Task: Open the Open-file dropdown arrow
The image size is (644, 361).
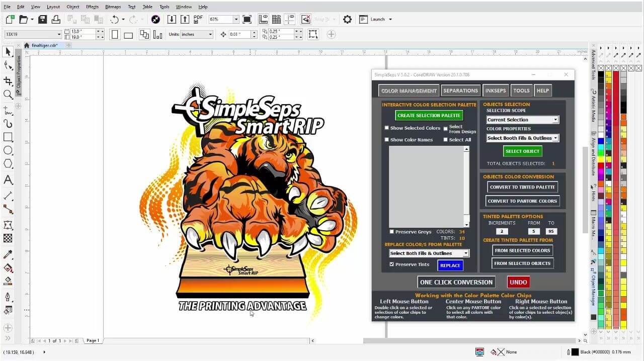Action: (x=32, y=19)
